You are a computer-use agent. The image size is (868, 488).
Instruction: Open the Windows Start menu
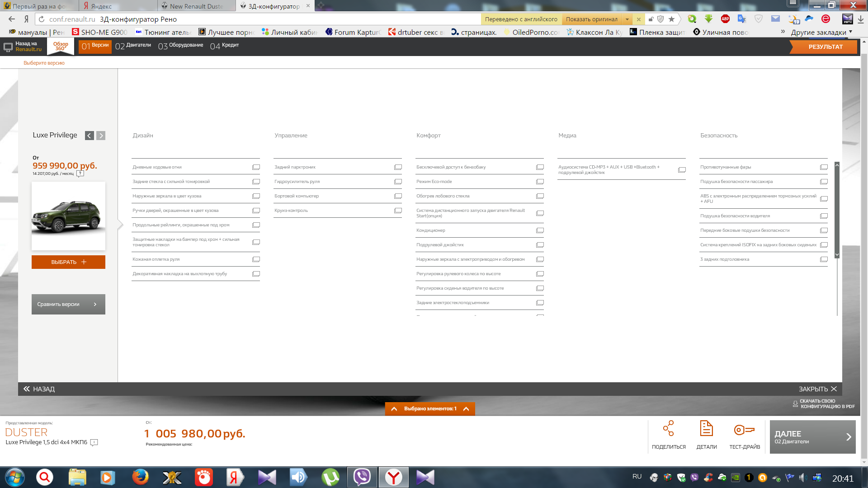click(15, 477)
